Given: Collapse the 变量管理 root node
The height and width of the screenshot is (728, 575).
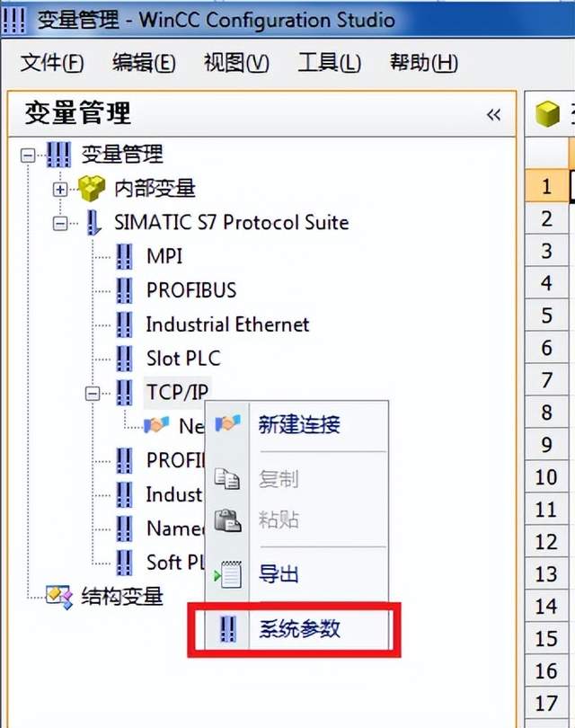Looking at the screenshot, I should pyautogui.click(x=28, y=155).
